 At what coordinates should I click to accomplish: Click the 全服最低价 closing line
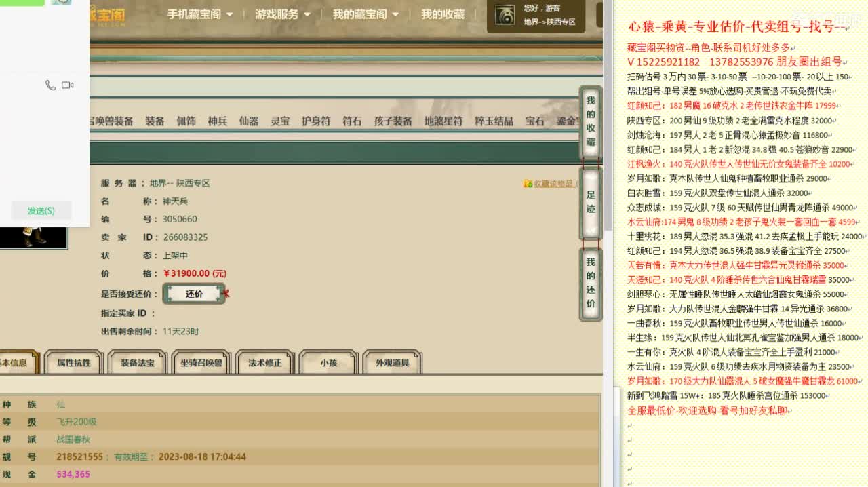[710, 410]
